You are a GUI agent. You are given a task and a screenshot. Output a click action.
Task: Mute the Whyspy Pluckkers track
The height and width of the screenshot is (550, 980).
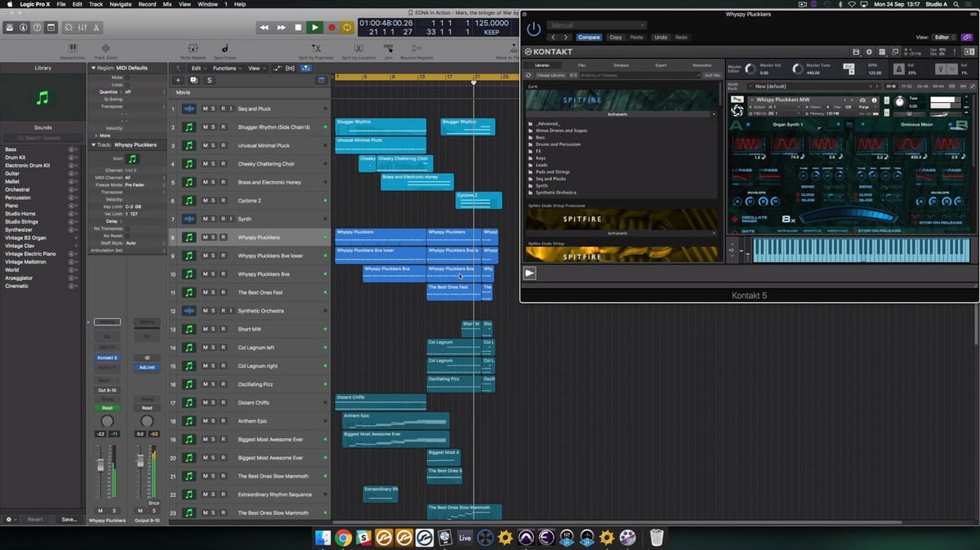[204, 237]
